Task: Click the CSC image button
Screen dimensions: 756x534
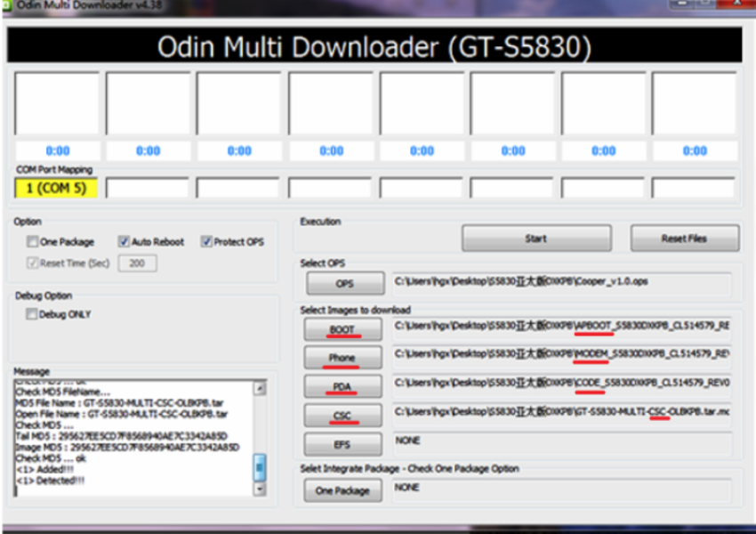Action: [x=342, y=416]
